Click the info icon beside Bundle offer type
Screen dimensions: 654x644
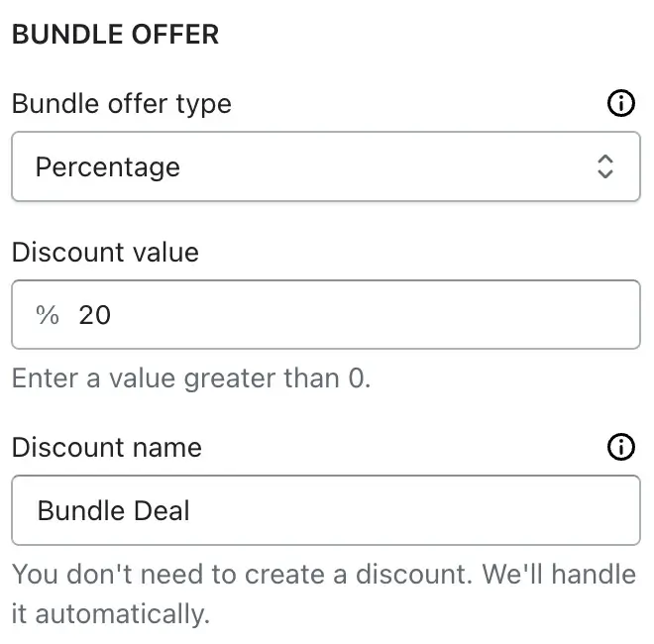coord(620,103)
